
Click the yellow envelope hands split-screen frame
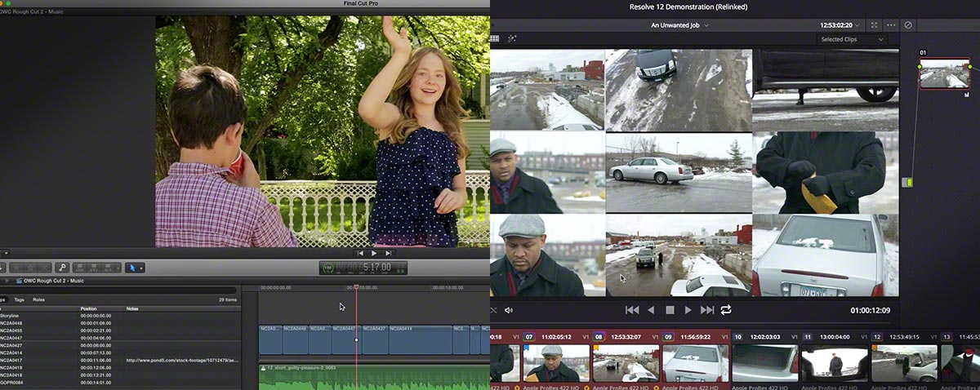coord(826,172)
